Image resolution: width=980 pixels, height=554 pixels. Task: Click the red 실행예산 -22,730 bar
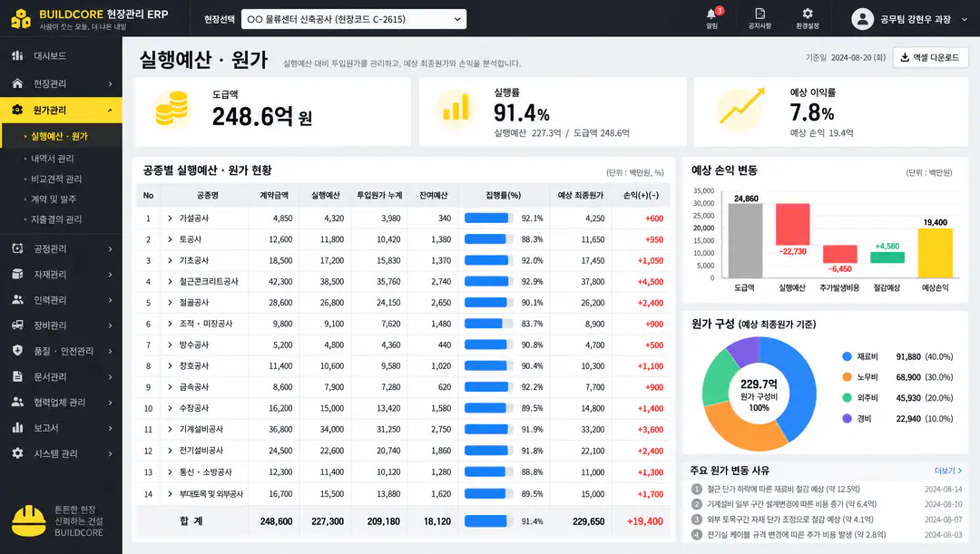(x=792, y=224)
